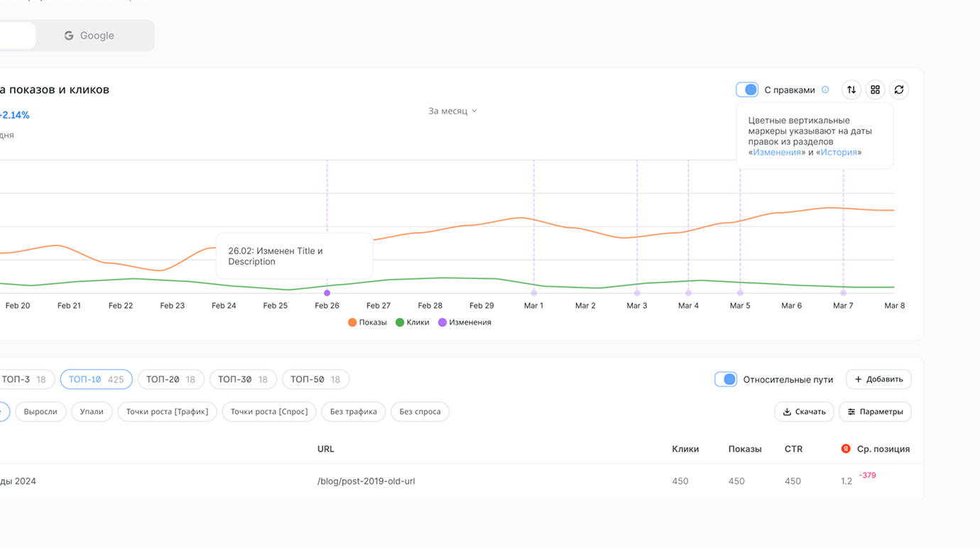980x548 pixels.
Task: Click the Mar 1 change marker dot
Action: click(534, 292)
